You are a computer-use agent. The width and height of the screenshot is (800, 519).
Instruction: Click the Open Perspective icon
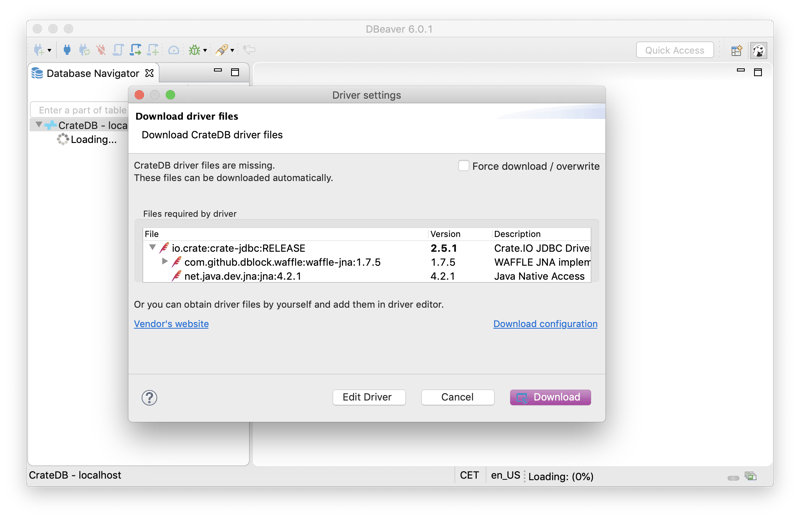tap(736, 51)
